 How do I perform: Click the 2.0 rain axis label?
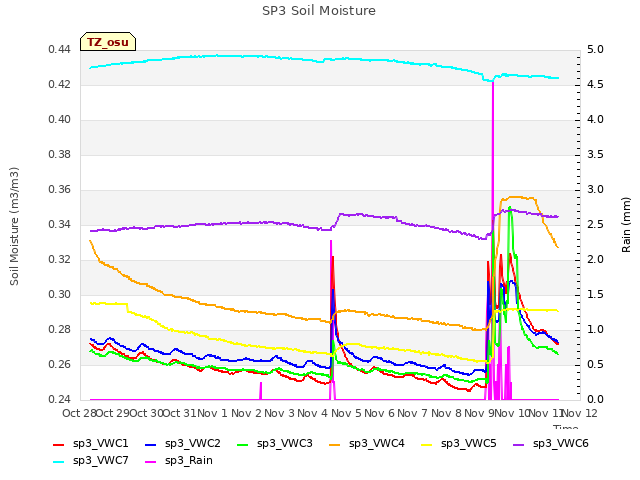[595, 260]
